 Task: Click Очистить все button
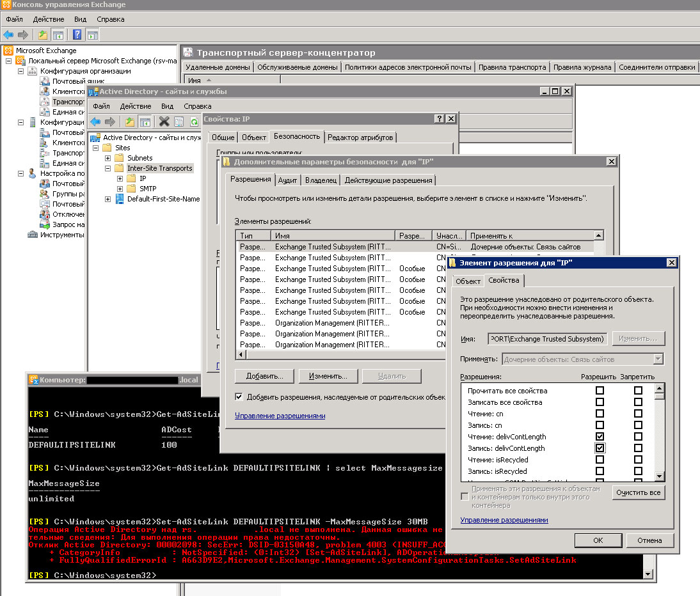click(x=639, y=492)
